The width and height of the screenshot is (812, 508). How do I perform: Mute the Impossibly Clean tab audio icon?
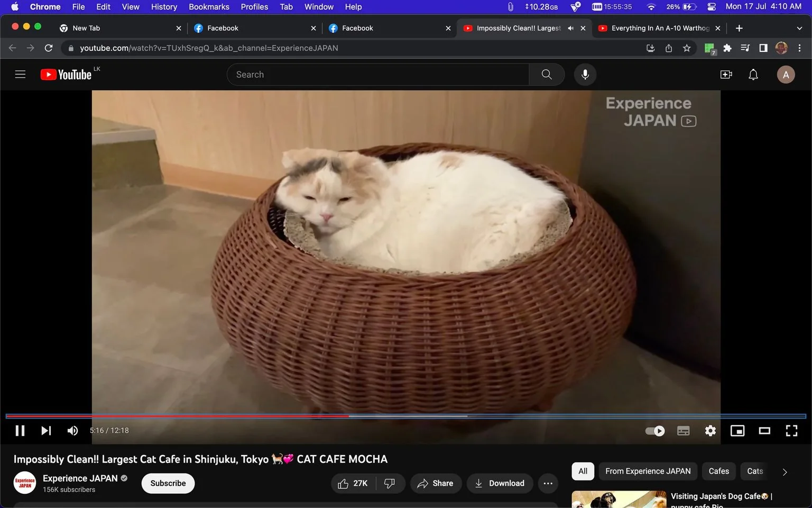571,28
